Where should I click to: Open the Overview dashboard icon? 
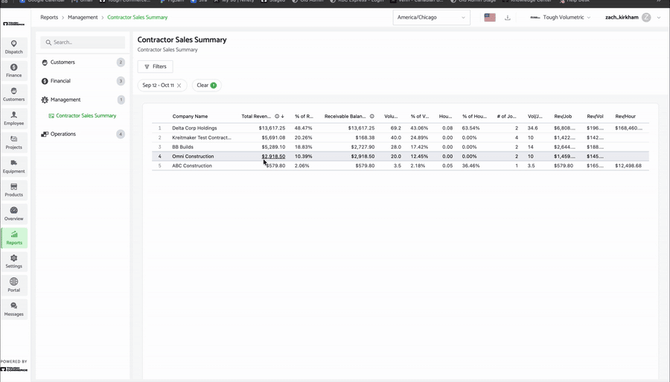click(x=14, y=214)
